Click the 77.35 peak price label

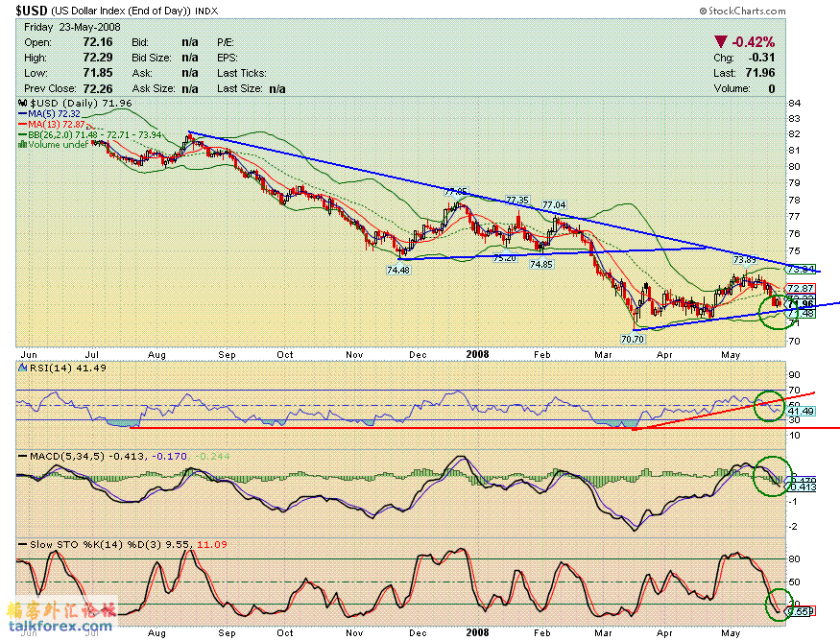pos(517,200)
